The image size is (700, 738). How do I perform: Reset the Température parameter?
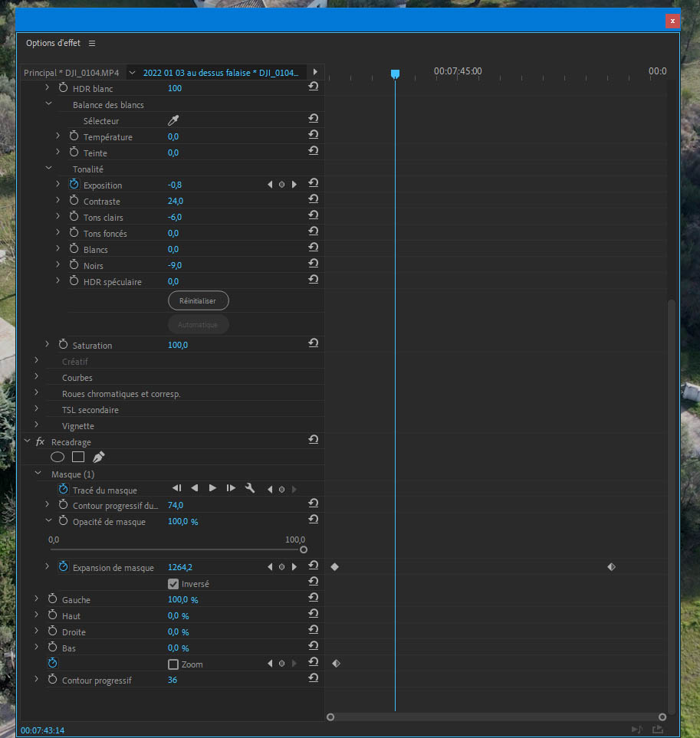[x=314, y=135]
